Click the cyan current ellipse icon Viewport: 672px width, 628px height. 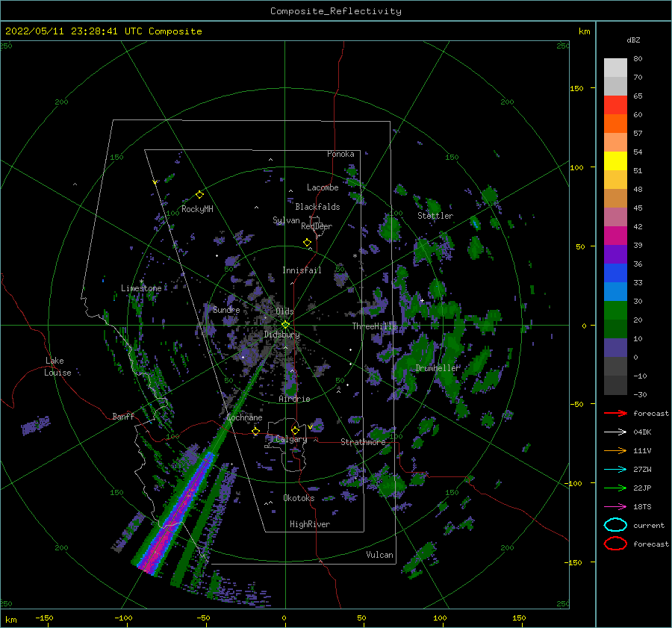tap(615, 525)
